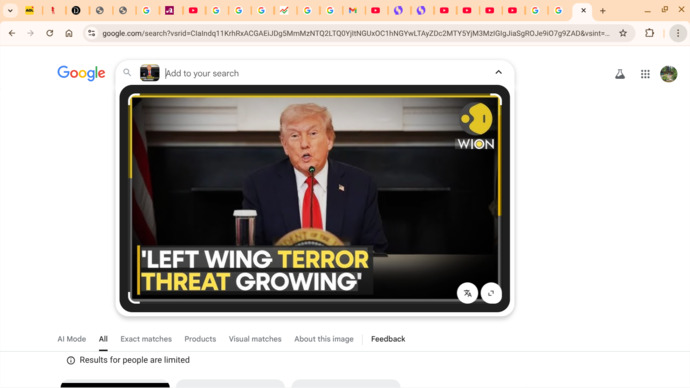Click the info icon beside limited results
Screen dimensions: 690x388
click(x=70, y=360)
